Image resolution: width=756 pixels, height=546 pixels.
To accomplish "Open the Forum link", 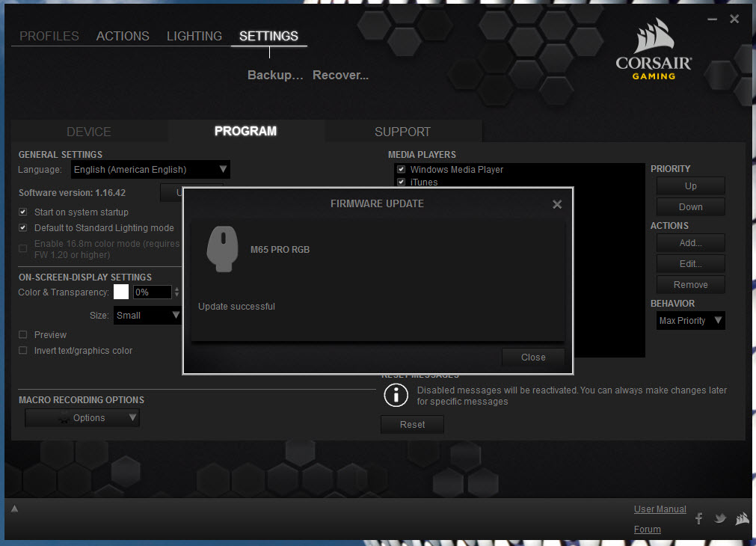I will (x=647, y=529).
